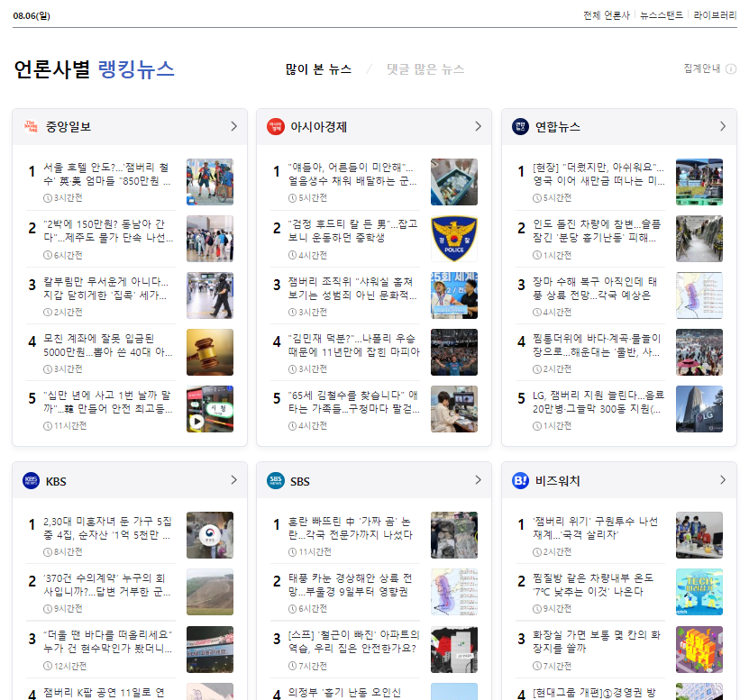Image resolution: width=749 pixels, height=700 pixels.
Task: Open the 라이브러리 menu link
Action: [x=715, y=15]
